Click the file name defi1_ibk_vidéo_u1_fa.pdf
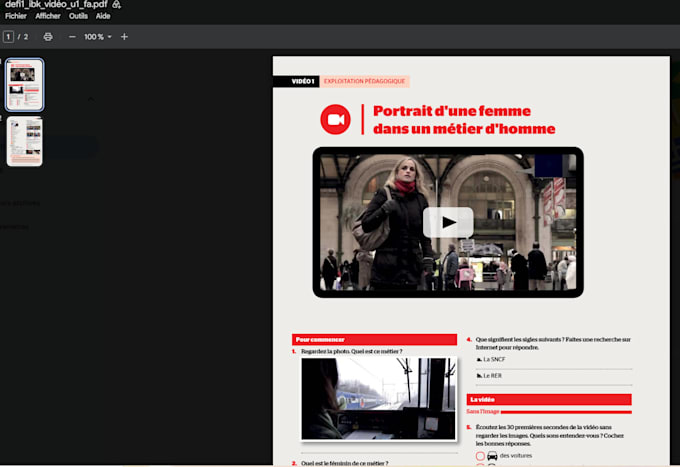This screenshot has width=680, height=467. pyautogui.click(x=56, y=4)
